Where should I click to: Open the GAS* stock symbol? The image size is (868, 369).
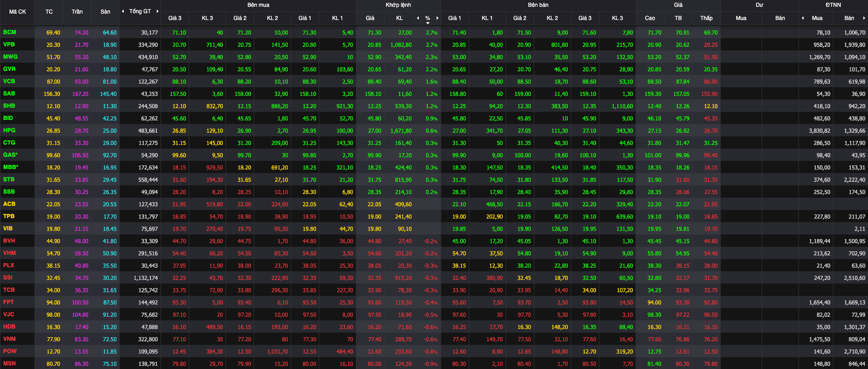[x=10, y=155]
